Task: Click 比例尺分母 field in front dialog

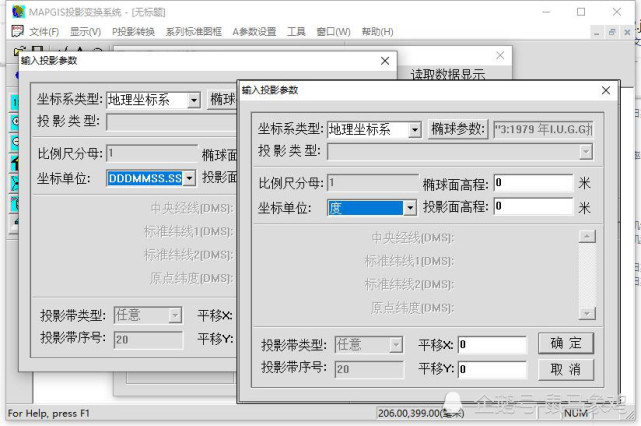Action: coord(373,183)
